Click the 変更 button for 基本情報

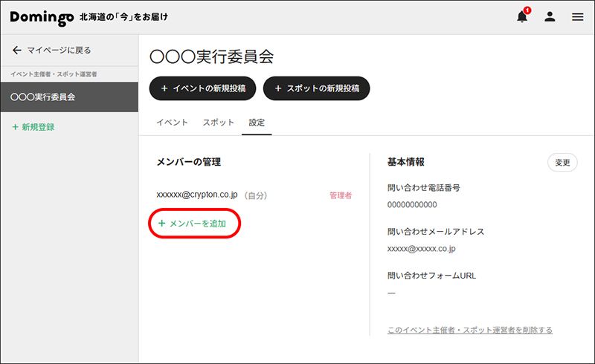point(562,163)
